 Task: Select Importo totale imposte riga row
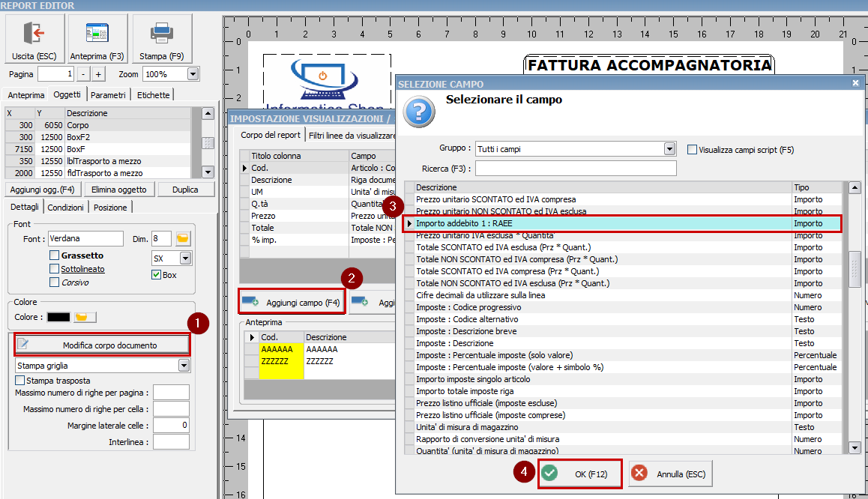[622, 391]
